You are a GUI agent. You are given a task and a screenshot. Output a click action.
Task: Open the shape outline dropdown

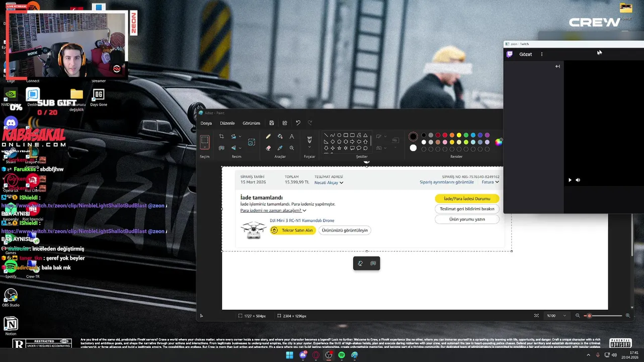point(385,136)
